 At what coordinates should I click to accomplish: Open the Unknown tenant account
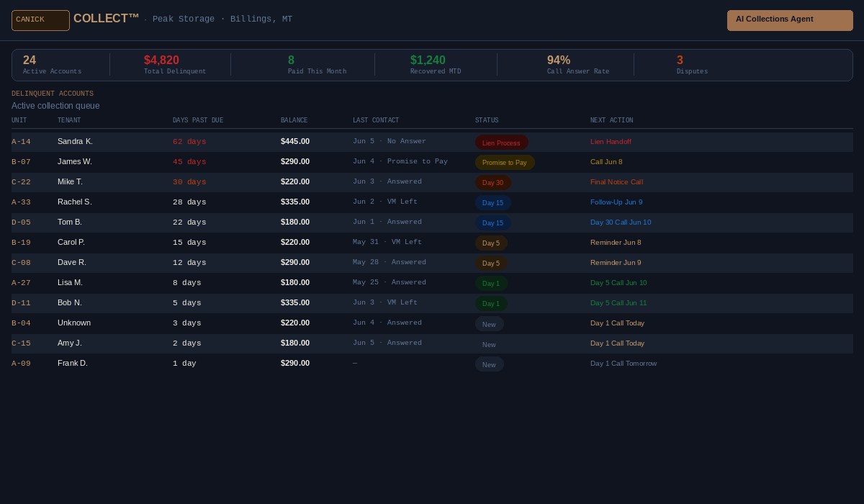pyautogui.click(x=74, y=323)
